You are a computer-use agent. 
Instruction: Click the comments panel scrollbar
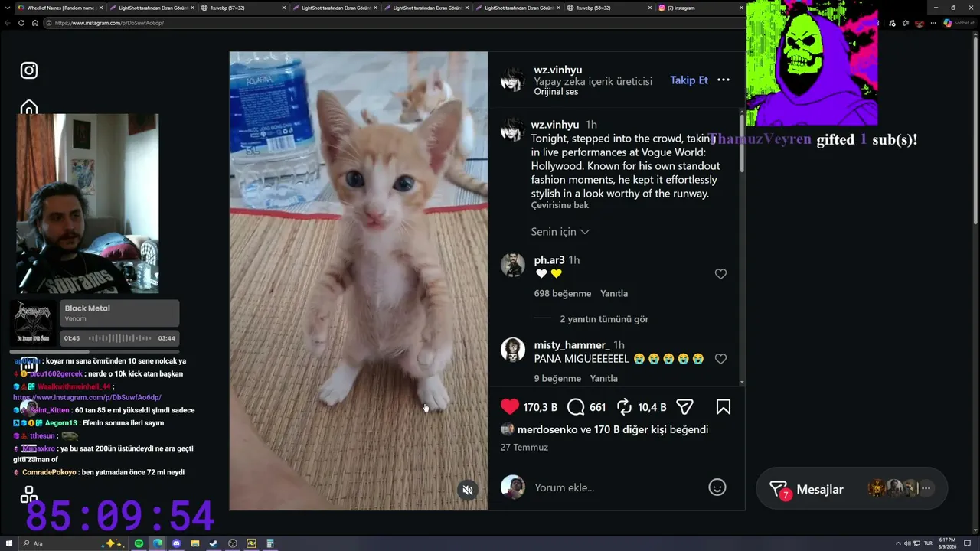click(741, 142)
